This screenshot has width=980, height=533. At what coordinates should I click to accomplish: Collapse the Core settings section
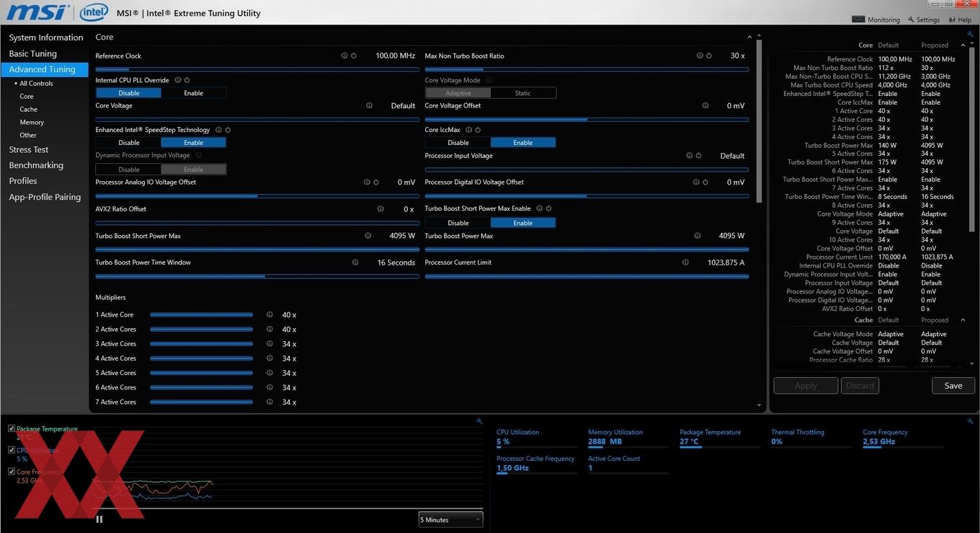(x=749, y=37)
